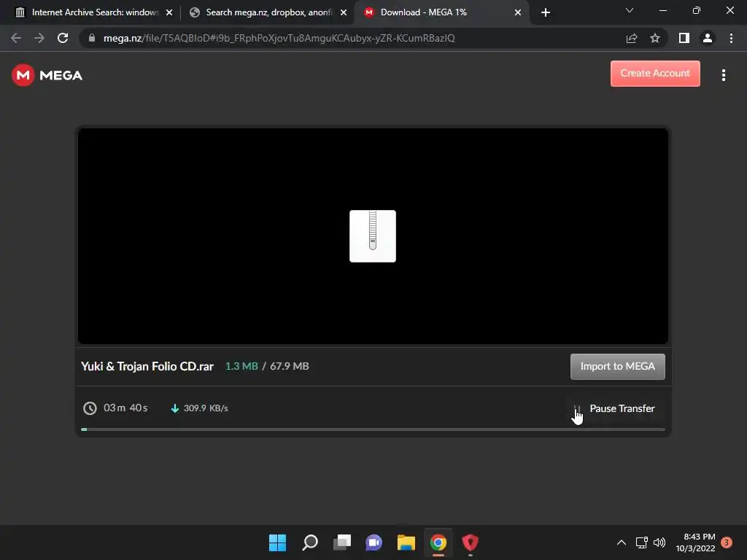Image resolution: width=747 pixels, height=560 pixels.
Task: Open Chrome profile menu
Action: [708, 38]
